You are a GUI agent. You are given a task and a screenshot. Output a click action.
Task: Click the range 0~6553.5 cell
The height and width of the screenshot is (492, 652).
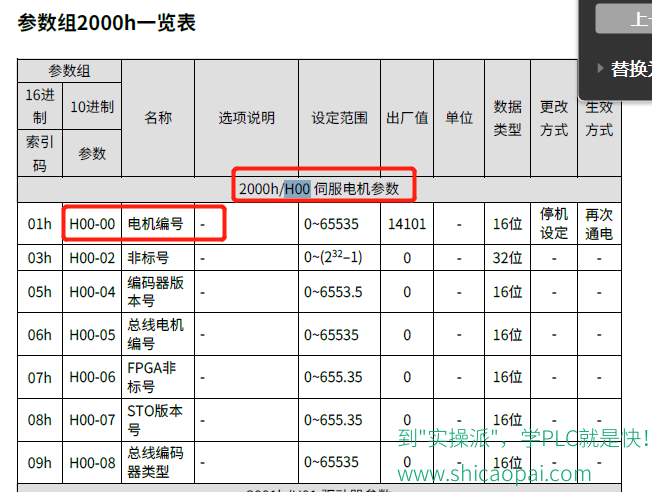[339, 292]
